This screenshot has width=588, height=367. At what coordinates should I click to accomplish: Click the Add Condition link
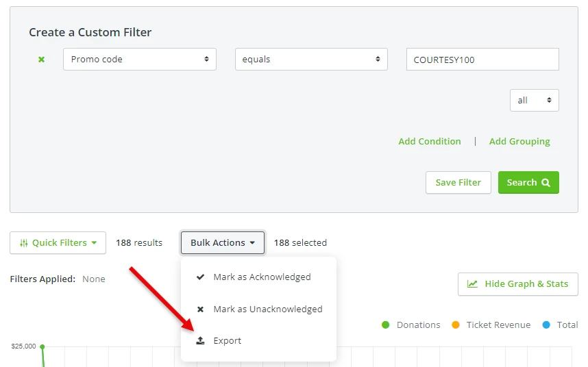click(x=430, y=141)
